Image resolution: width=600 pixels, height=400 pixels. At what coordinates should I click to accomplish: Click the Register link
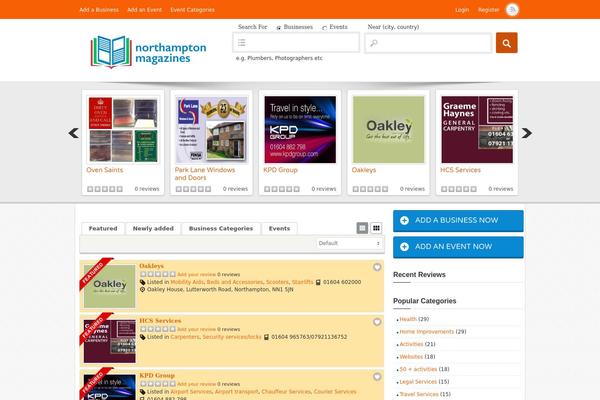point(489,10)
